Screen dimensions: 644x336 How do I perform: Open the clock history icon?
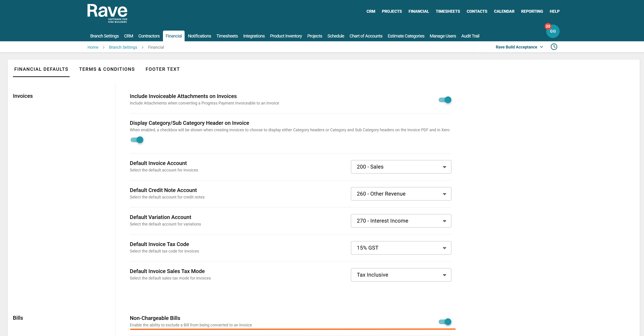[554, 47]
